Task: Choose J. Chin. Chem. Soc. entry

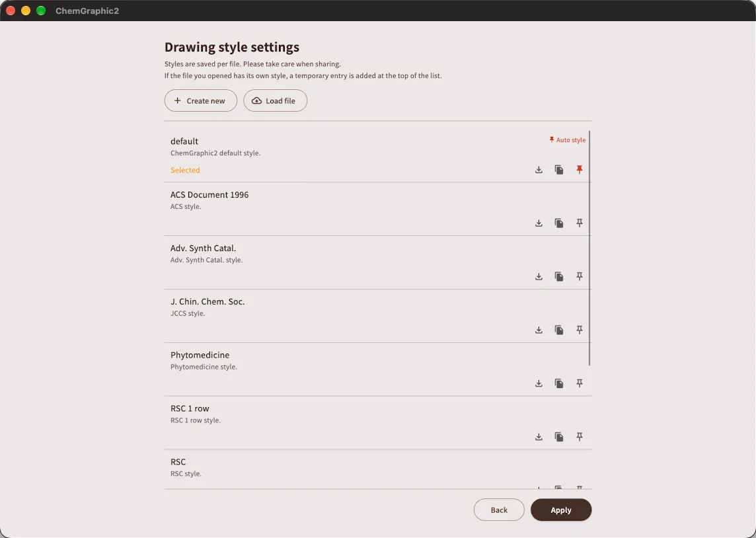Action: (377, 316)
